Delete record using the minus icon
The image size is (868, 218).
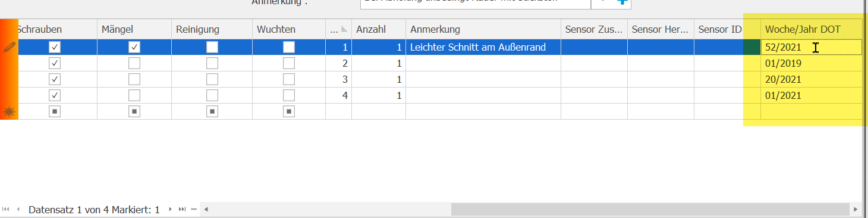[194, 210]
